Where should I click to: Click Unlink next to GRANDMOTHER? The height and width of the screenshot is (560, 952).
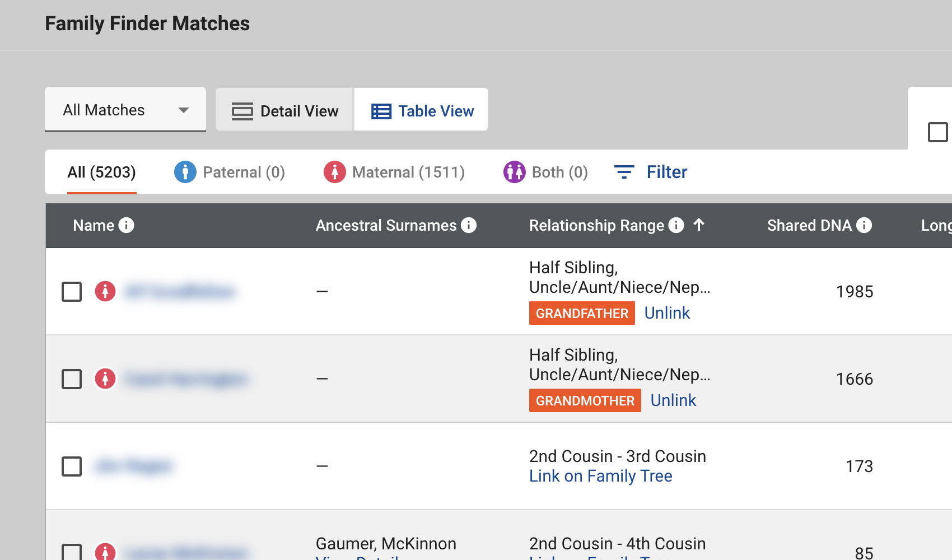point(673,400)
